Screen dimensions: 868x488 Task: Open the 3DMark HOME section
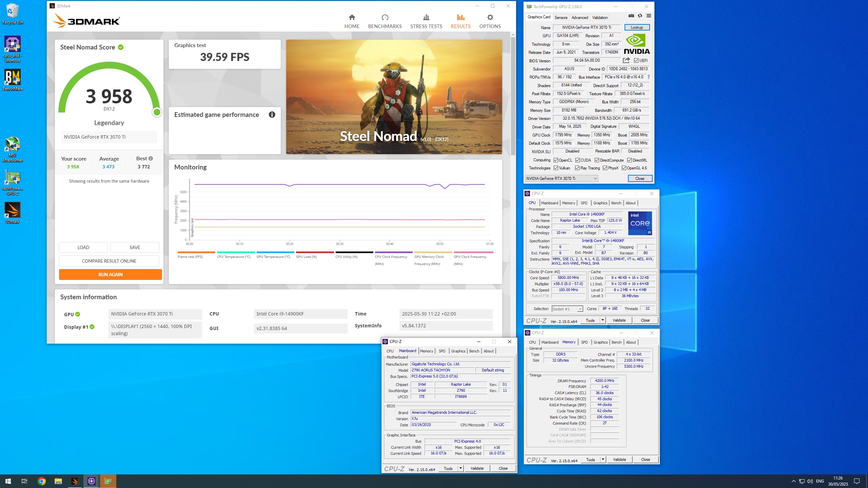coord(352,21)
